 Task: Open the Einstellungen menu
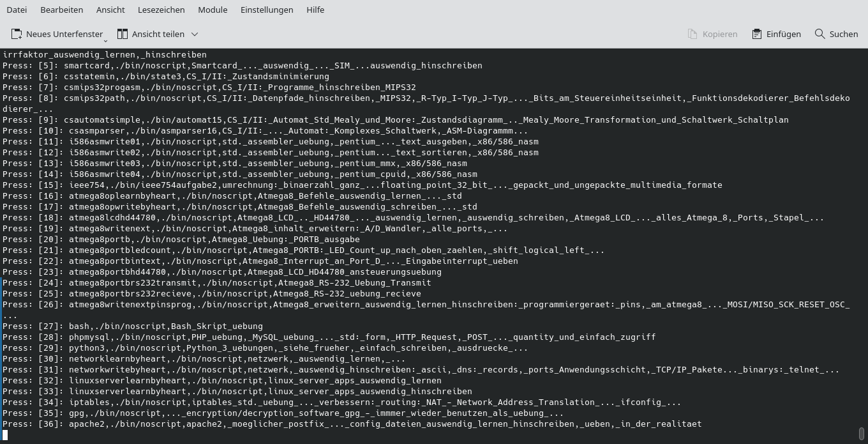point(267,10)
